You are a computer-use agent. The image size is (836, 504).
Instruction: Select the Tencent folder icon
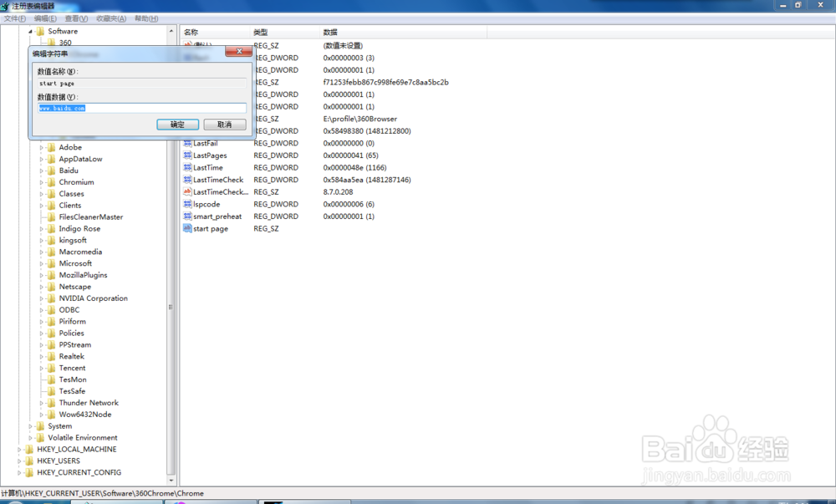click(x=52, y=368)
